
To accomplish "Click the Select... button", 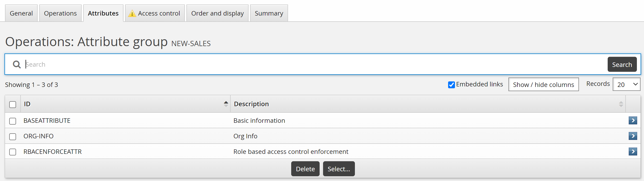I will [x=339, y=169].
